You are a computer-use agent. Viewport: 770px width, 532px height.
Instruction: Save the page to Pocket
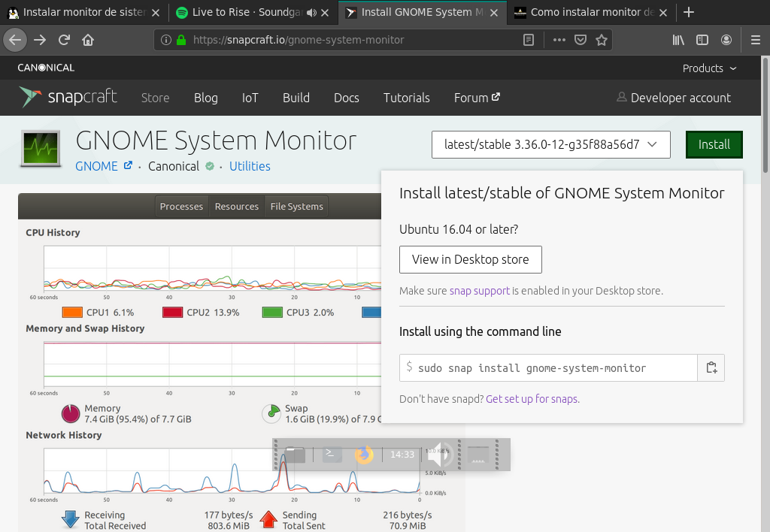point(581,40)
